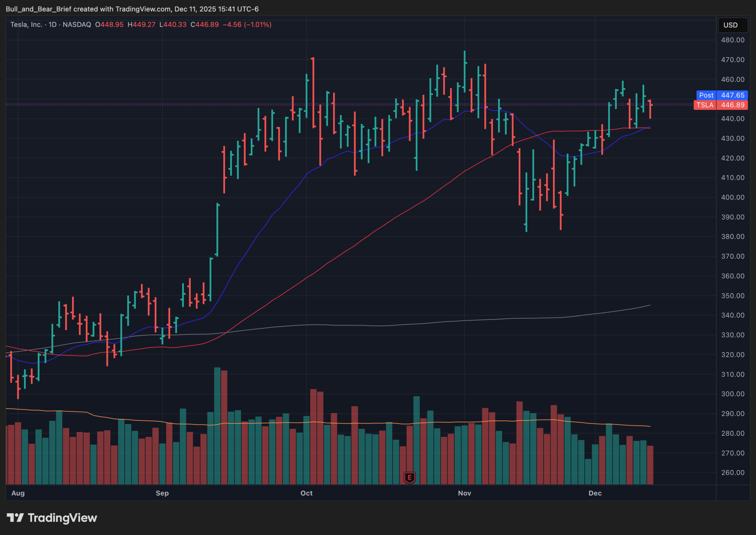The height and width of the screenshot is (535, 756).
Task: Click the Dec label on time axis
Action: (x=595, y=493)
